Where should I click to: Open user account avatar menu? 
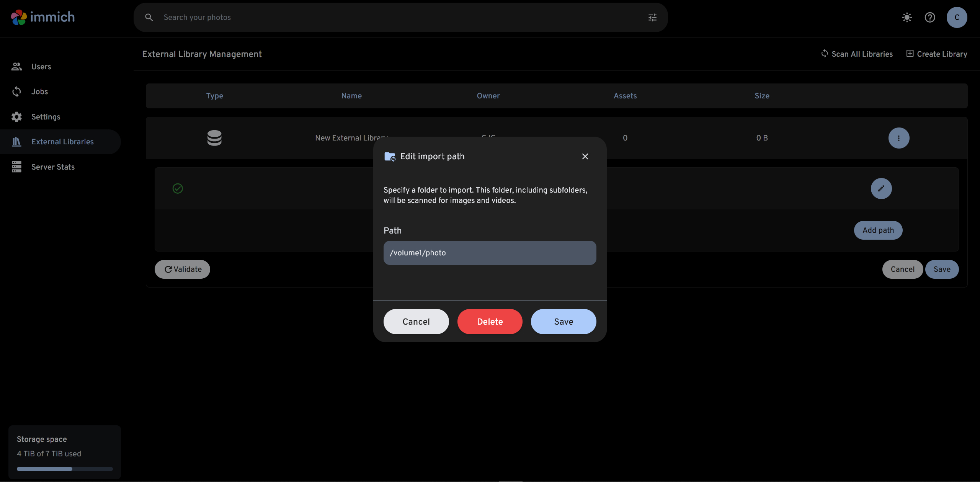(957, 17)
